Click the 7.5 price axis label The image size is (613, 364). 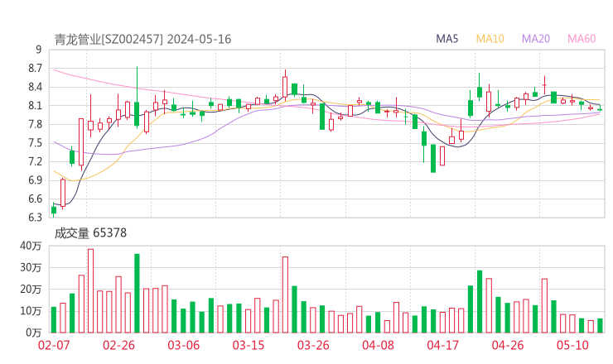tap(35, 143)
